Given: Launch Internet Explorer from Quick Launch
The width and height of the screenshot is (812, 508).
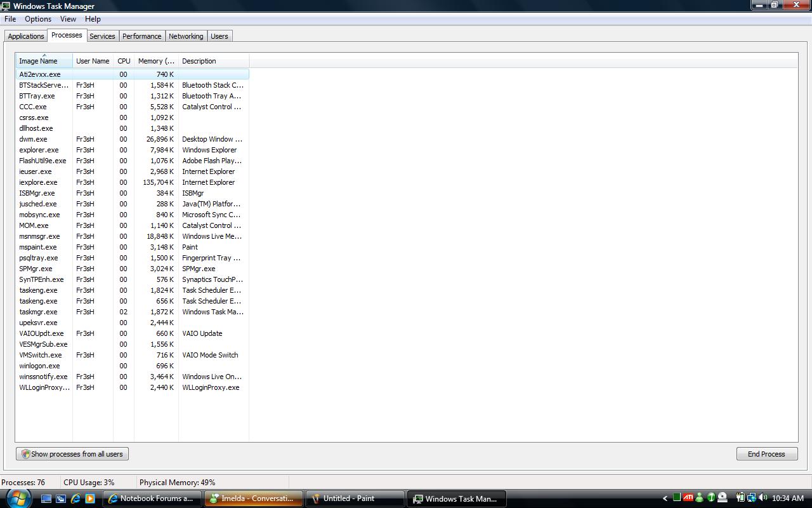Looking at the screenshot, I should coord(75,498).
